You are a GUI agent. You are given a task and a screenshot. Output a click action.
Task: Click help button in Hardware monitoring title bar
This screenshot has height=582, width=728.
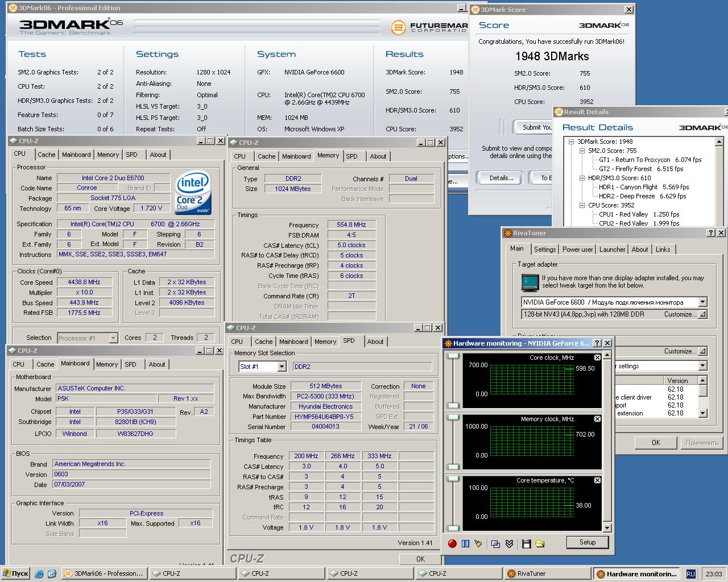click(597, 343)
